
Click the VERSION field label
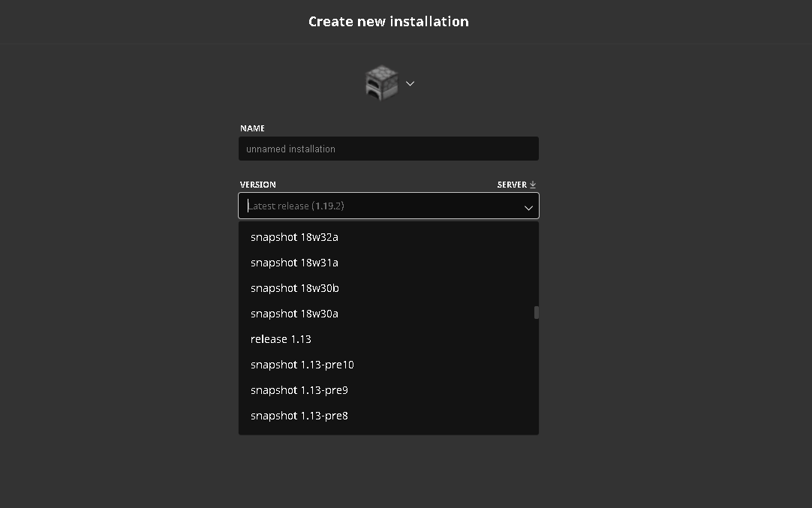(x=258, y=185)
